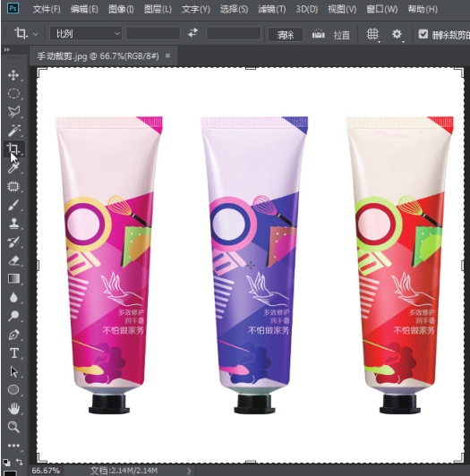Pick the Eyedropper tool
This screenshot has width=470, height=476.
(13, 167)
